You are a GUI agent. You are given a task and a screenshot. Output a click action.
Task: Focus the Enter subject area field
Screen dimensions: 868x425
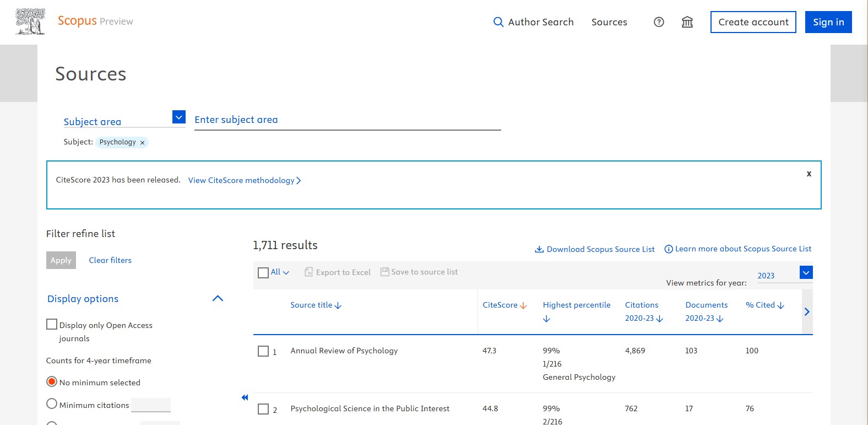[348, 120]
